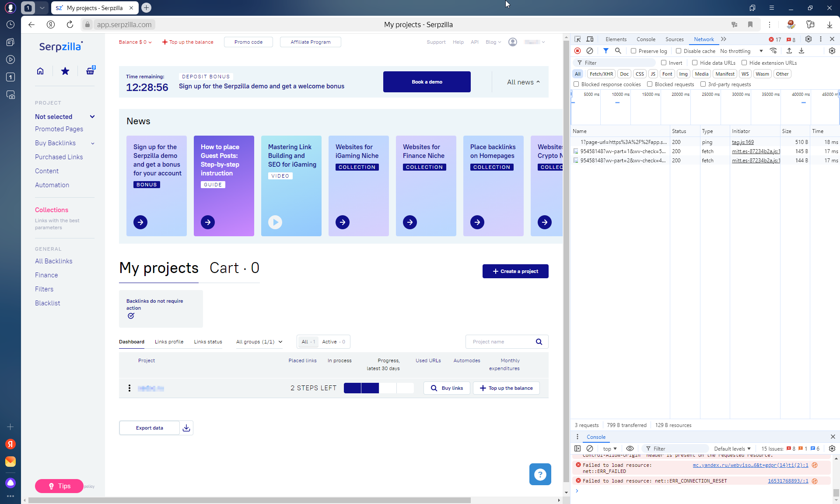Click the export HAR download icon

(x=801, y=51)
